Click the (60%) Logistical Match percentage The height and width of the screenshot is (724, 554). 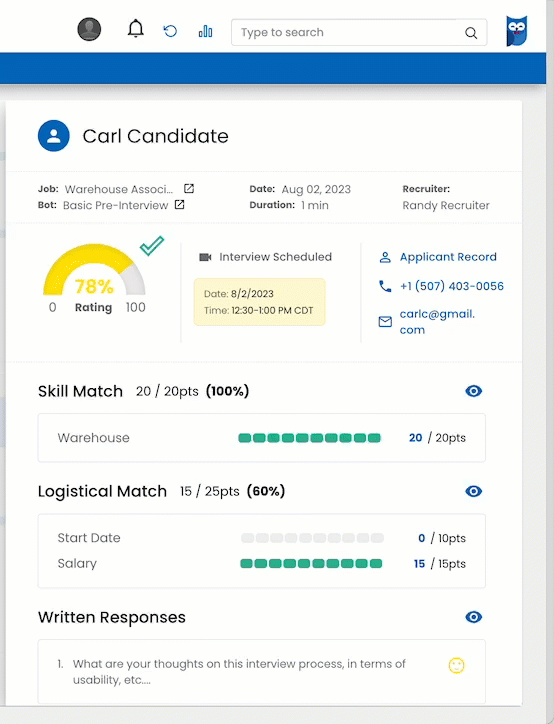pyautogui.click(x=266, y=491)
